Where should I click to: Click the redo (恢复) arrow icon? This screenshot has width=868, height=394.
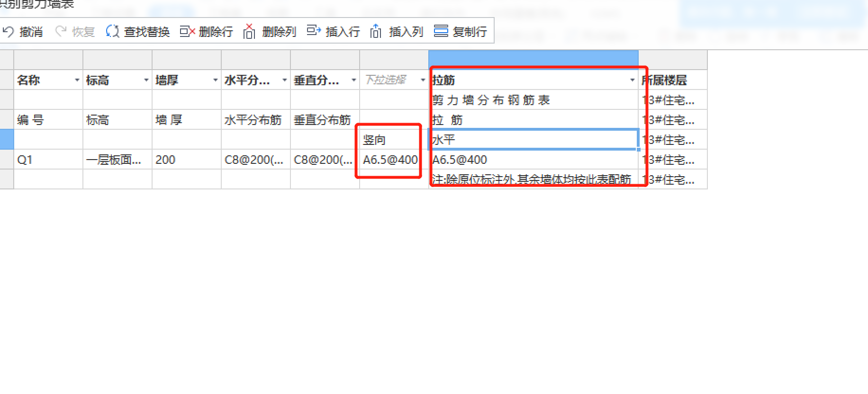(x=61, y=32)
